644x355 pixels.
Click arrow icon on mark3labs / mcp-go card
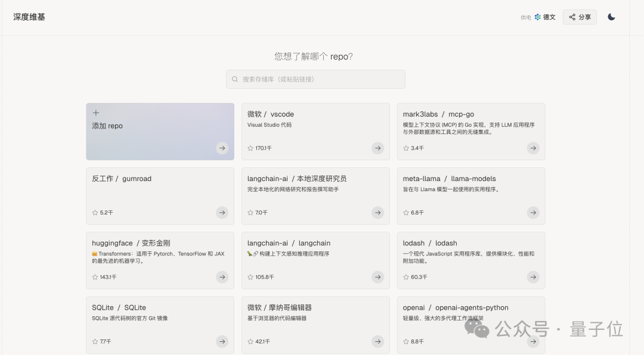click(x=533, y=148)
